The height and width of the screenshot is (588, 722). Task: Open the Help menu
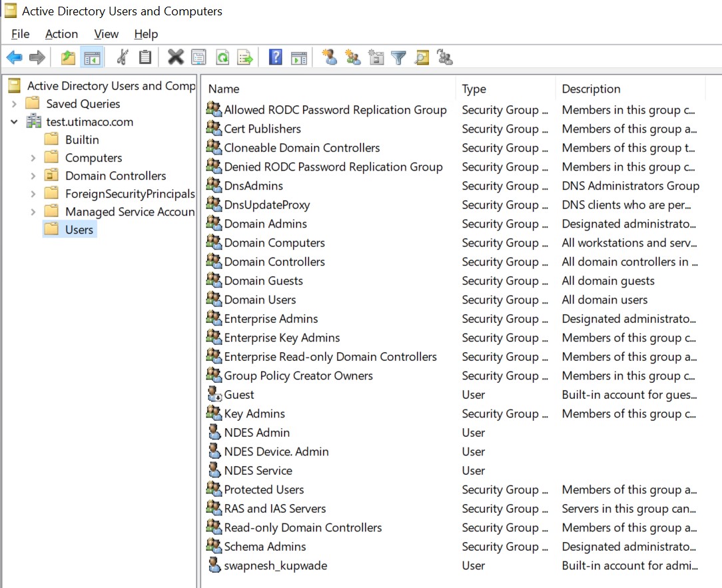146,34
